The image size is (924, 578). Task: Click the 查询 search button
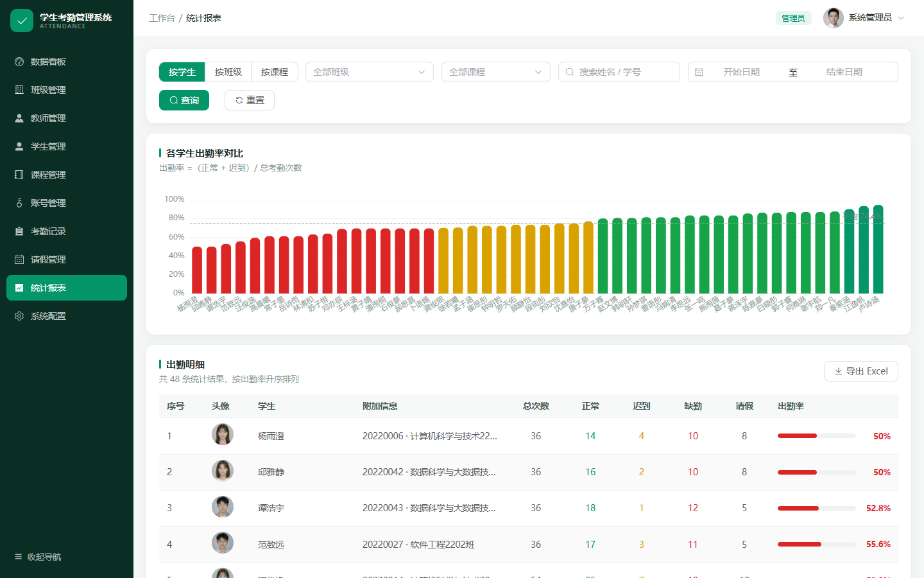coord(184,100)
